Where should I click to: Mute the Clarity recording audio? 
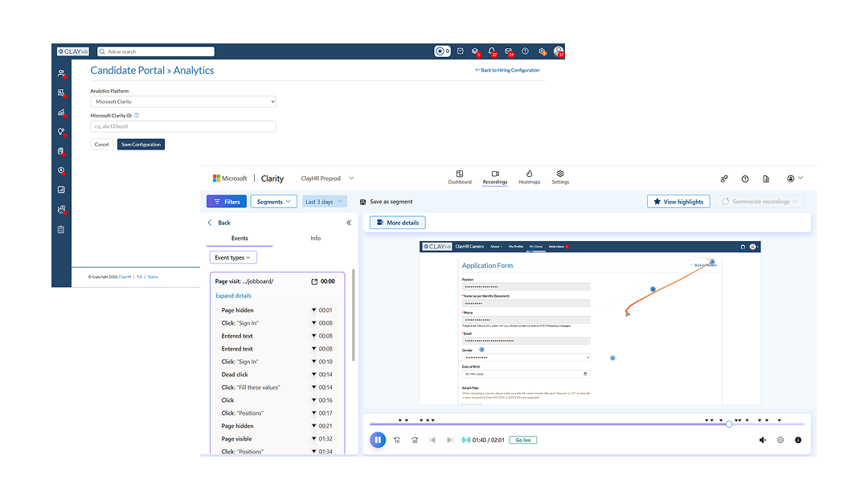(762, 441)
